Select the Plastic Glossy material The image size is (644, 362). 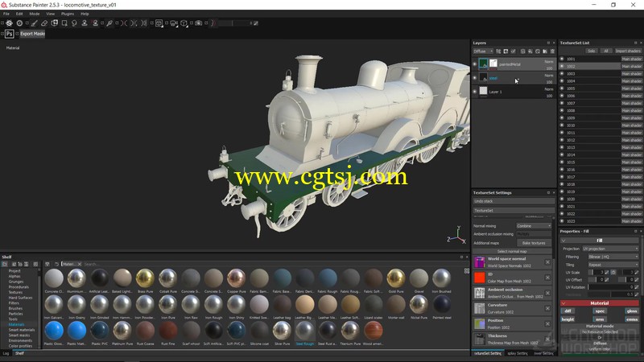(x=54, y=333)
